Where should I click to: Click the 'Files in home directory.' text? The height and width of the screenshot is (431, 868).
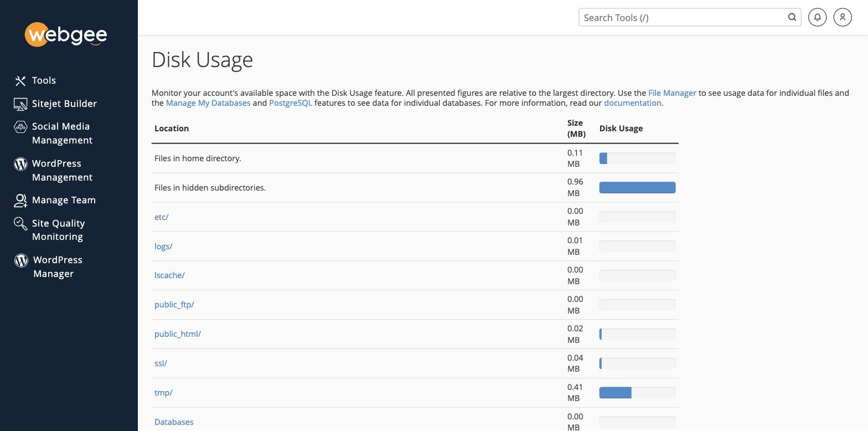click(198, 158)
